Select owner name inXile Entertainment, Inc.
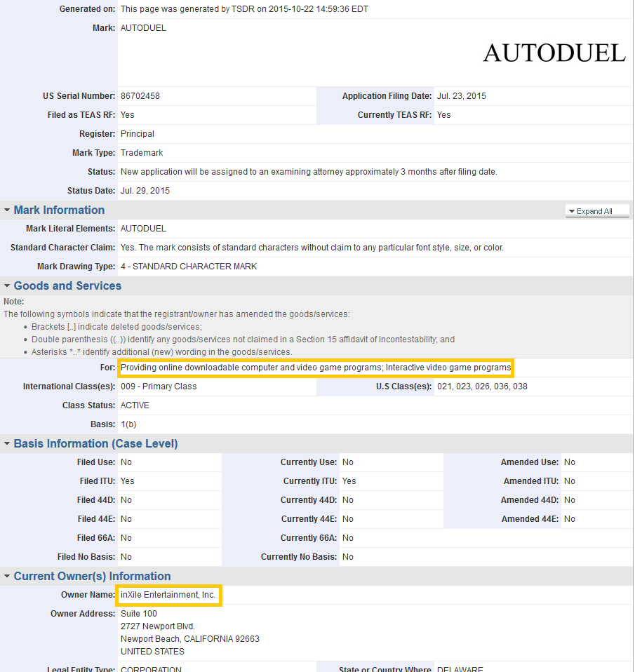Screen dimensions: 635x672 pos(168,595)
